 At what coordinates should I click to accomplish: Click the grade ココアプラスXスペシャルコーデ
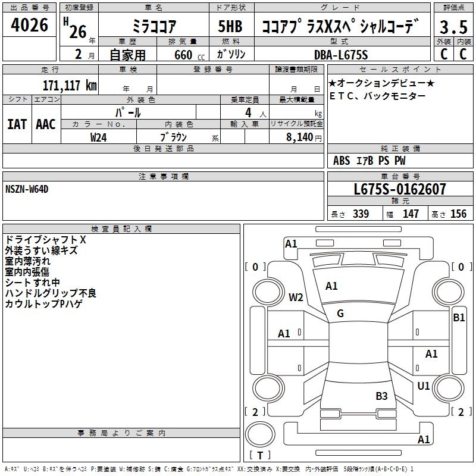[340, 26]
